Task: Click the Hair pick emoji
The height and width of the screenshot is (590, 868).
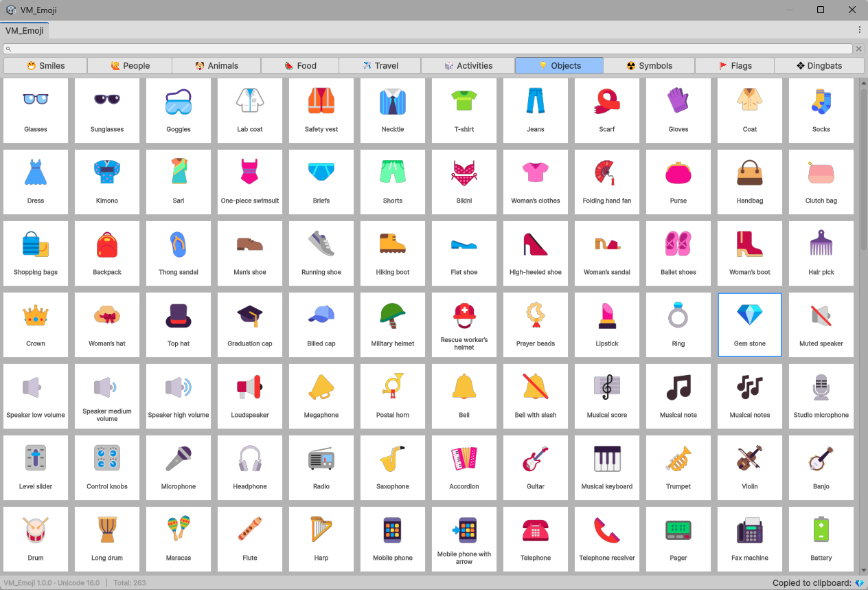Action: [821, 253]
